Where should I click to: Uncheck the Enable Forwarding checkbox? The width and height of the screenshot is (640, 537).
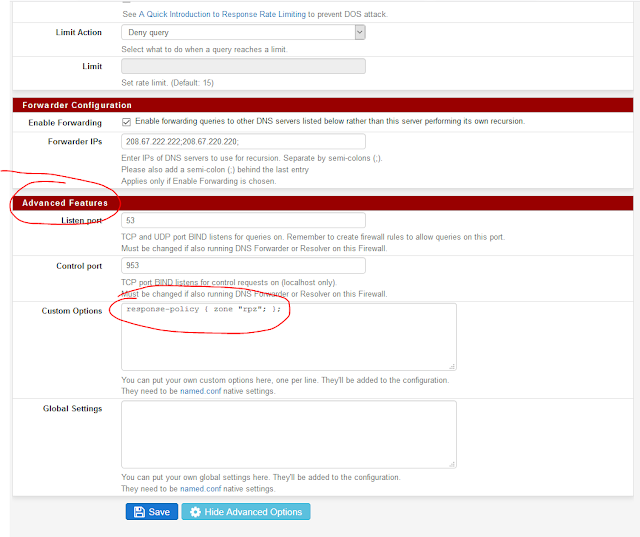[x=126, y=121]
